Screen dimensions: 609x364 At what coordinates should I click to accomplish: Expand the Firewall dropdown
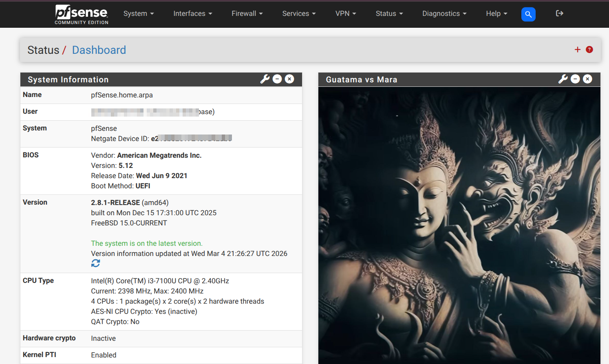(x=247, y=13)
